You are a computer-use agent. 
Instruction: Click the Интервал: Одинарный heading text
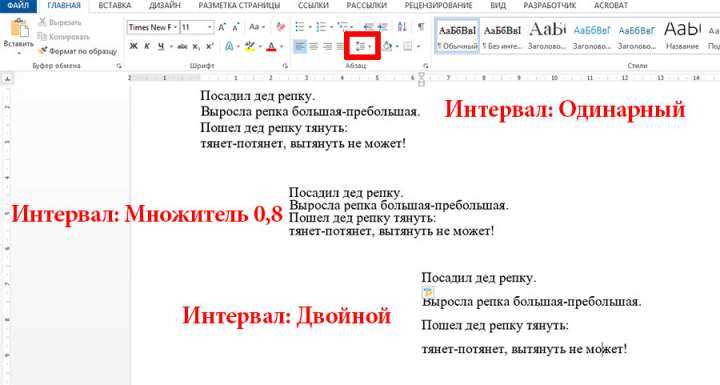click(x=565, y=109)
